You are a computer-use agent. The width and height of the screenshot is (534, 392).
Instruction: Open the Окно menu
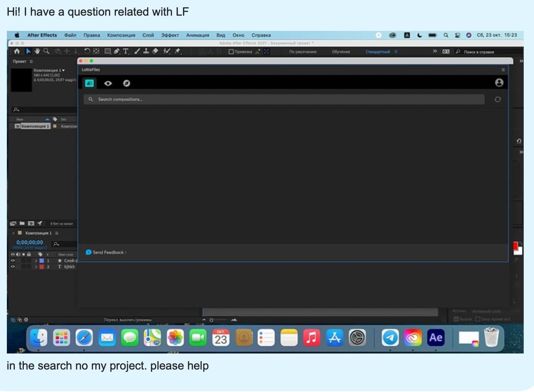[x=238, y=35]
